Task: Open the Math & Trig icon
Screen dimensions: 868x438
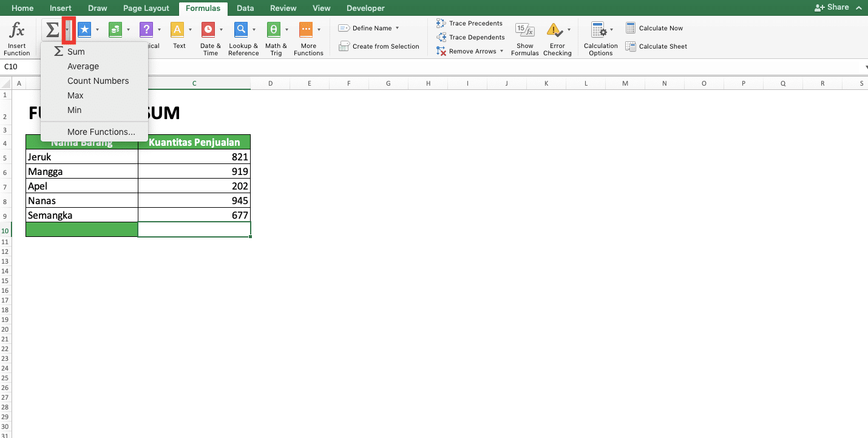Action: [x=274, y=29]
